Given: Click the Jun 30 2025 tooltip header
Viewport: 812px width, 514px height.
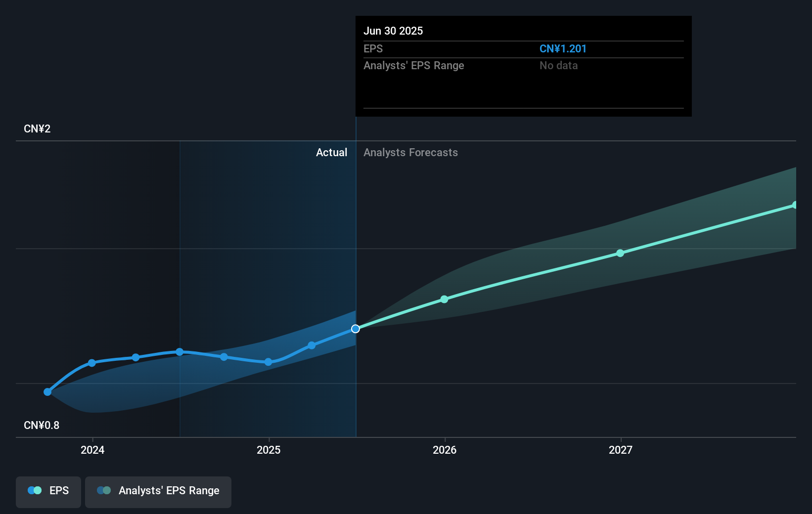Looking at the screenshot, I should [393, 31].
